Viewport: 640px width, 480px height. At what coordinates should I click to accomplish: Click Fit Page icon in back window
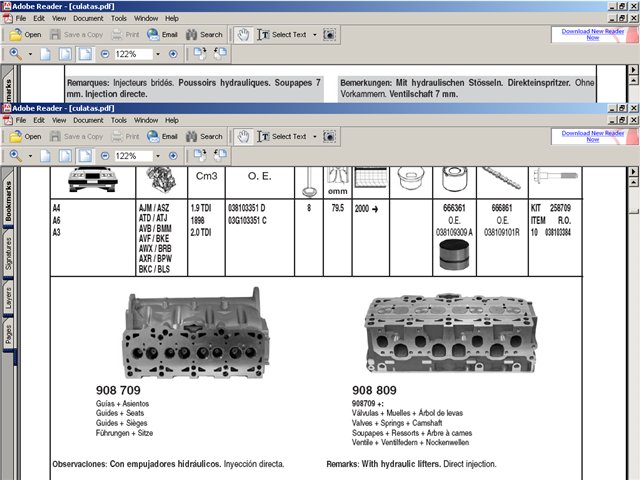pyautogui.click(x=65, y=54)
